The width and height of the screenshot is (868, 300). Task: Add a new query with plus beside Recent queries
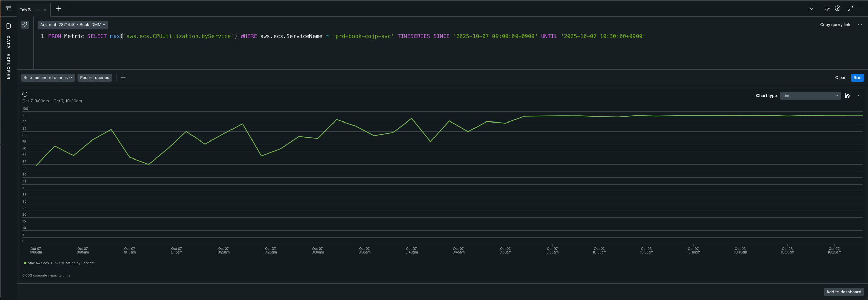(123, 78)
